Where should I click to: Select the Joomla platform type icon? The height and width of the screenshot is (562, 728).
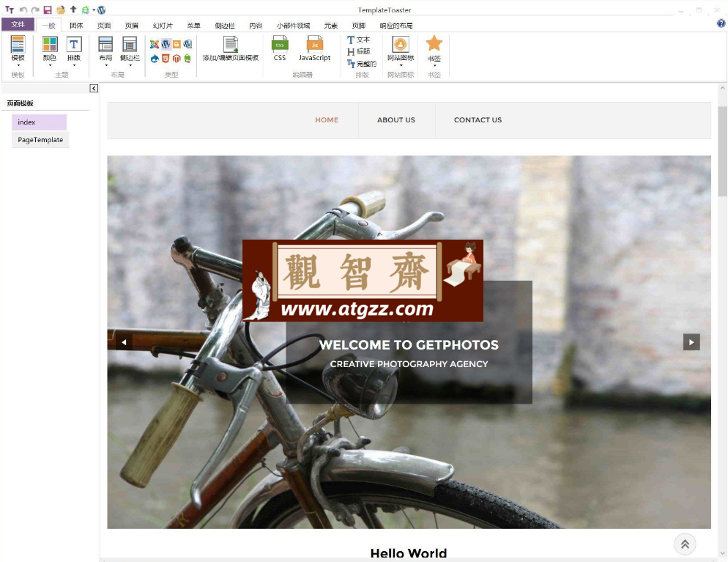coord(155,44)
